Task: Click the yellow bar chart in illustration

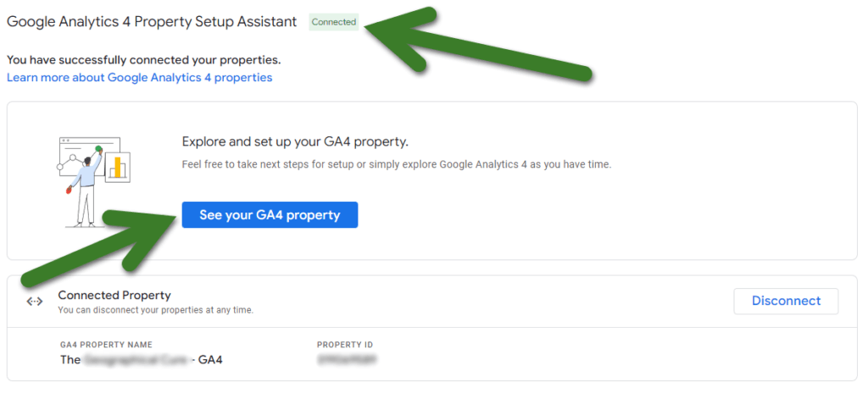Action: (117, 166)
